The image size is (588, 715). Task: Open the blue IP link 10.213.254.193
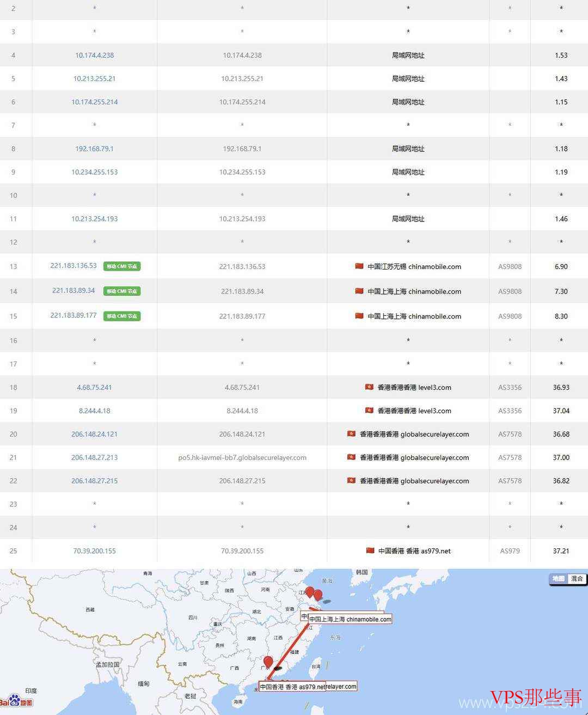[95, 219]
